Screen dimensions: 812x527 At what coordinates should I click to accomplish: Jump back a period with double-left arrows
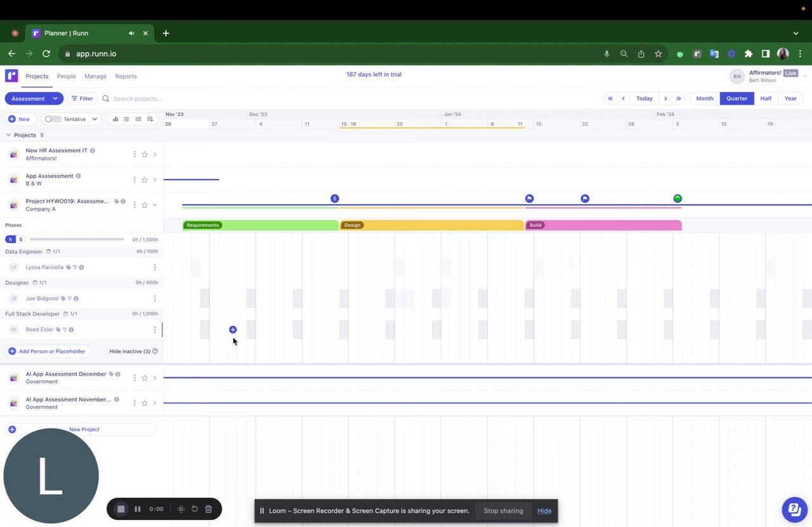[x=610, y=98]
